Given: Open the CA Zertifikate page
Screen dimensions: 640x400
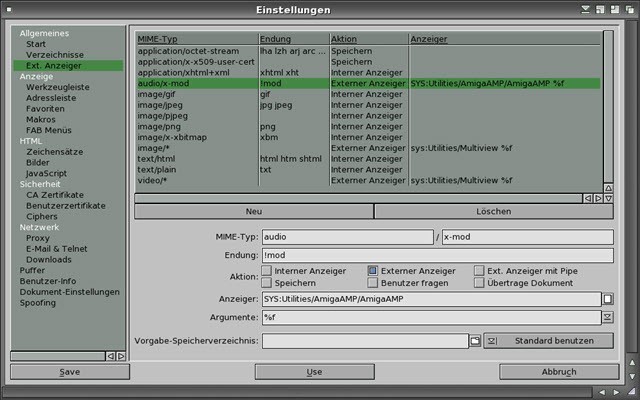Looking at the screenshot, I should (55, 195).
